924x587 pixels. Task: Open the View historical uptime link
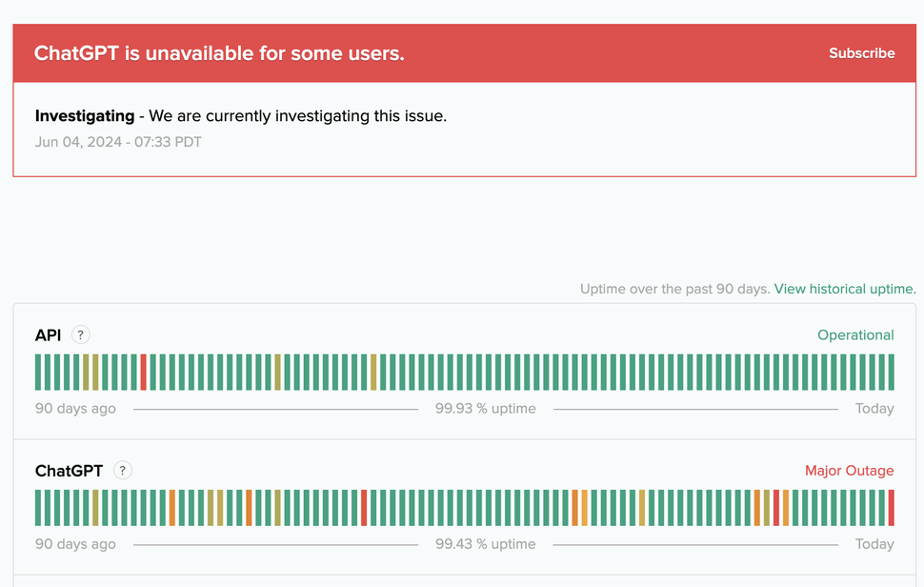(x=844, y=289)
